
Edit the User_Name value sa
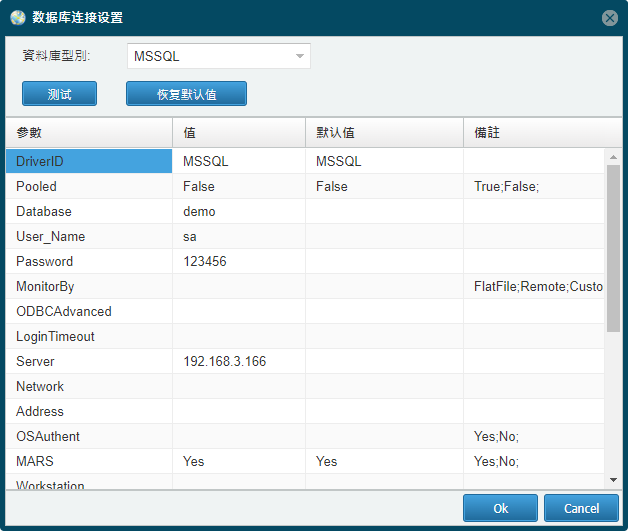tap(239, 236)
